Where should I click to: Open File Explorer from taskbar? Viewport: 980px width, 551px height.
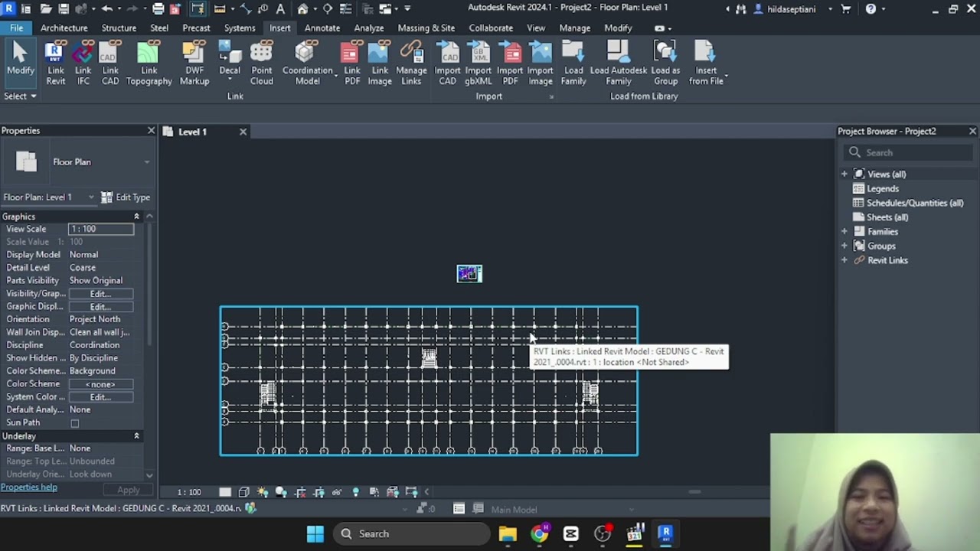[508, 533]
